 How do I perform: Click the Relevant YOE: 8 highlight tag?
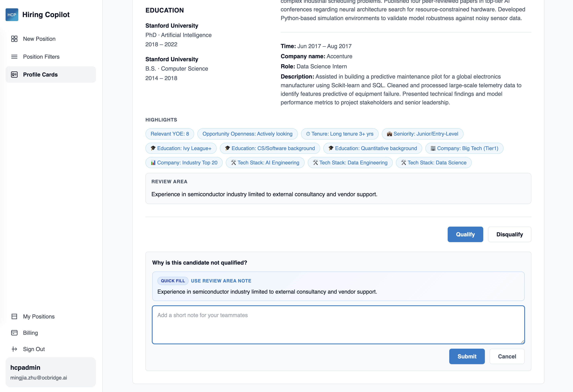(x=170, y=134)
